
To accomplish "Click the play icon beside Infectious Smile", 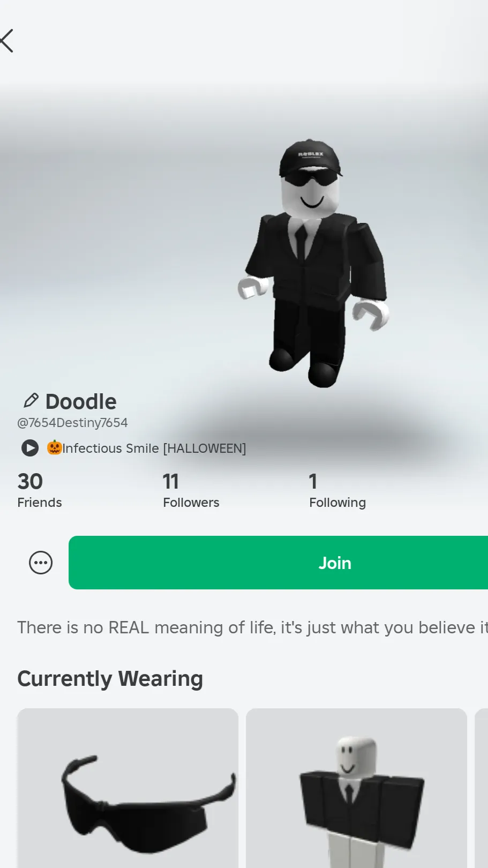I will (30, 448).
